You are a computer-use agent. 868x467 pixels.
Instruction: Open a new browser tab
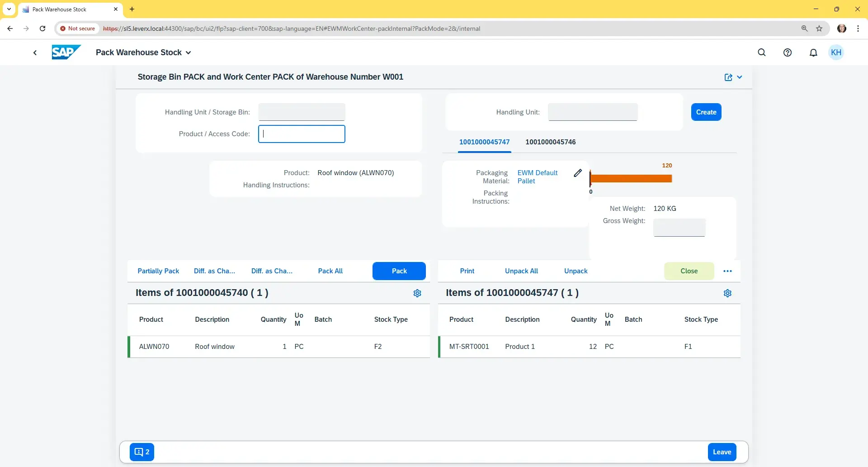[132, 9]
